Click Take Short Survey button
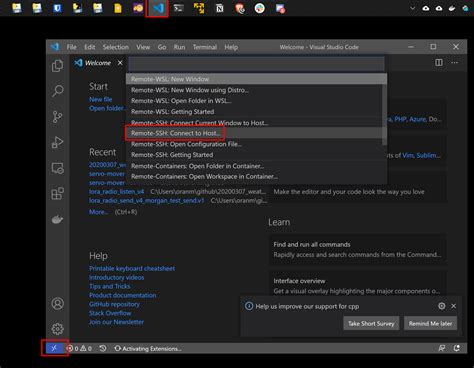The width and height of the screenshot is (474, 368). (371, 323)
